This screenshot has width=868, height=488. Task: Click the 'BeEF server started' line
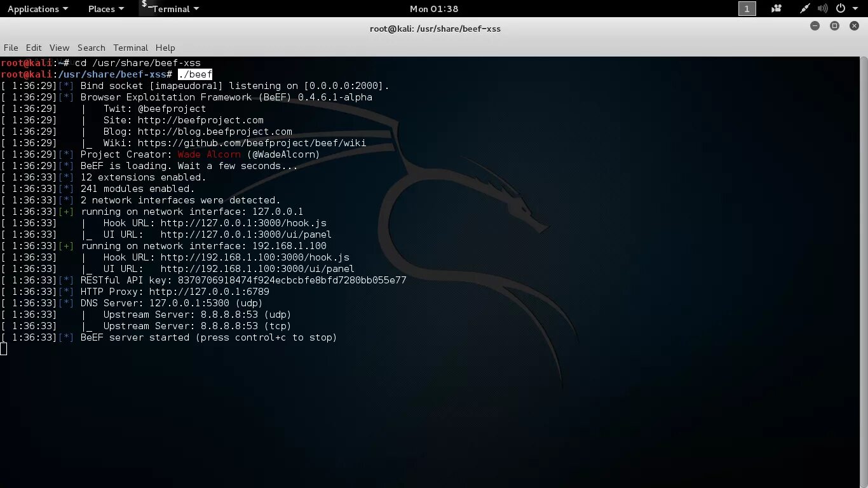(x=208, y=337)
